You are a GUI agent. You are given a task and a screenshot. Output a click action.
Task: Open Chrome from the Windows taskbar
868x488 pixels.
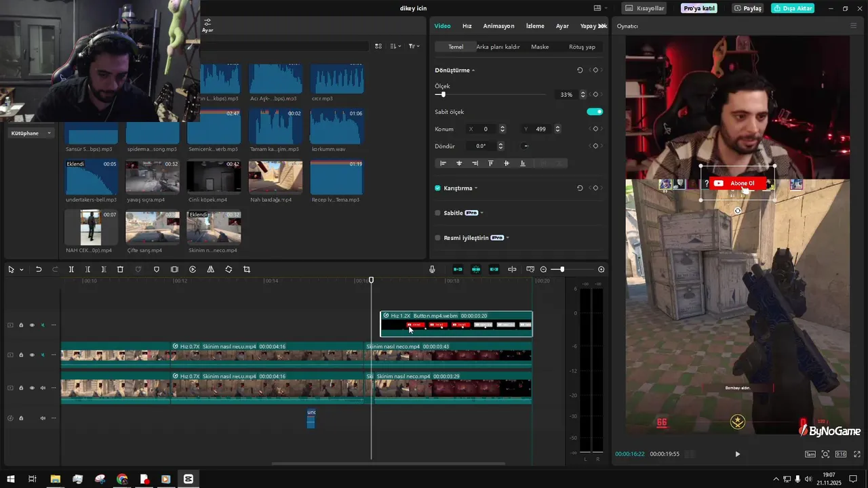pos(122,479)
